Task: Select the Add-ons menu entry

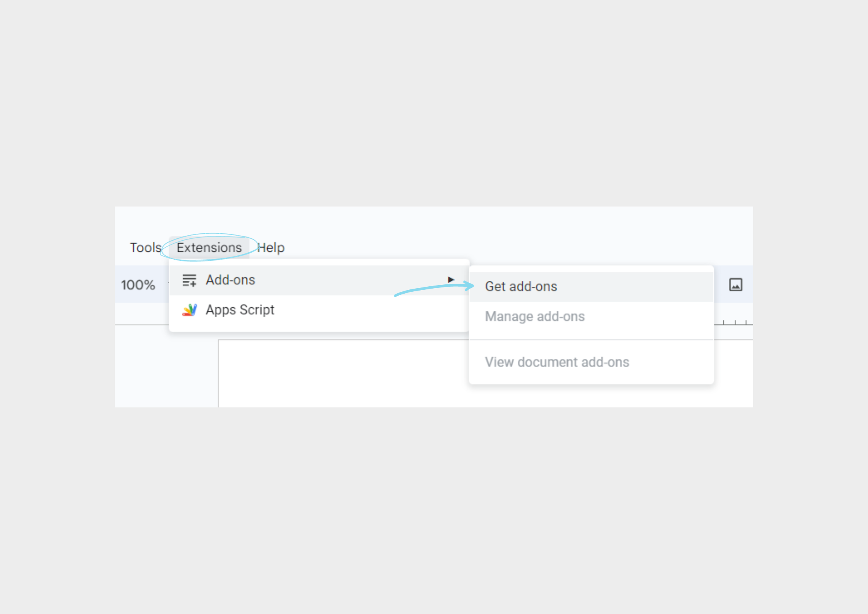Action: coord(319,280)
